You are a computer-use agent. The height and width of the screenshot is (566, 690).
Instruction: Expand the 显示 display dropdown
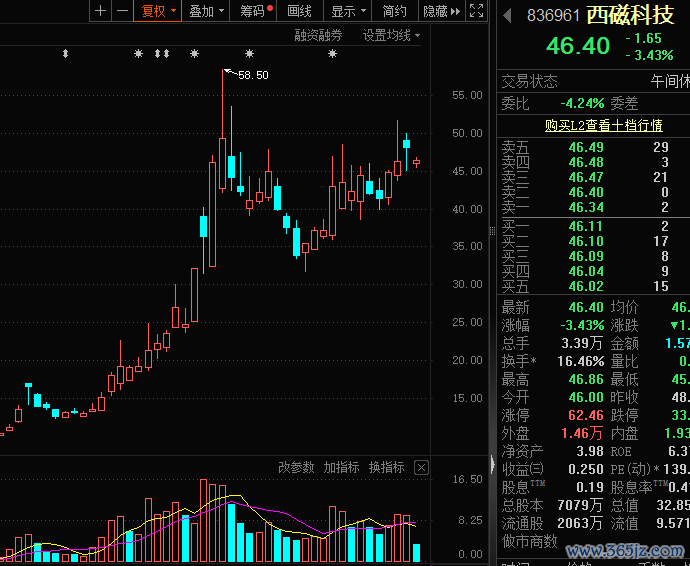(x=348, y=11)
